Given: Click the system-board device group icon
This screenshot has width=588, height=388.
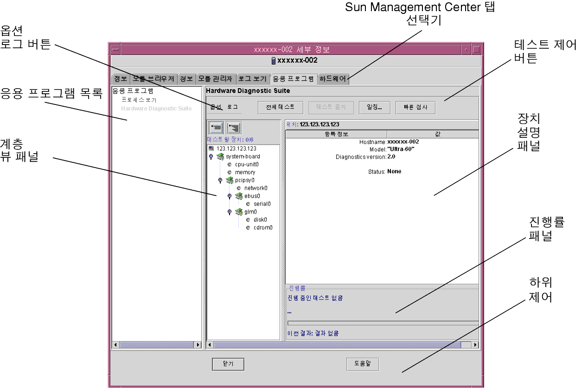Looking at the screenshot, I should point(220,156).
